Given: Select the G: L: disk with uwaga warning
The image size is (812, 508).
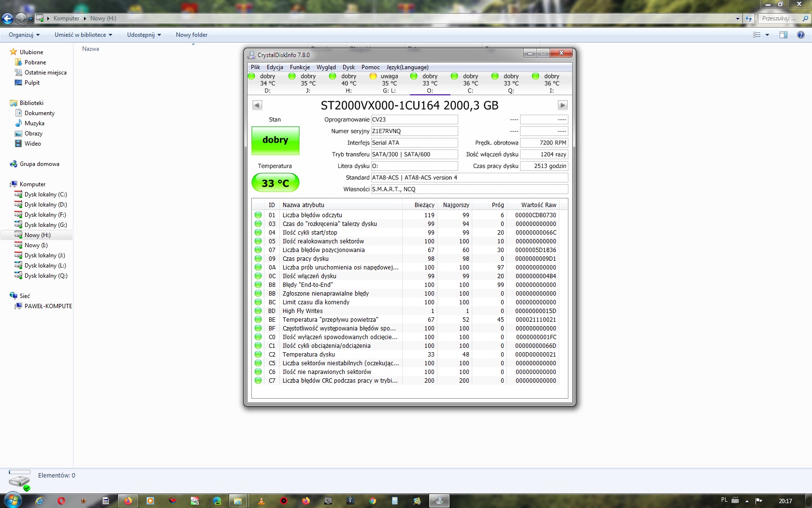Looking at the screenshot, I should (389, 83).
